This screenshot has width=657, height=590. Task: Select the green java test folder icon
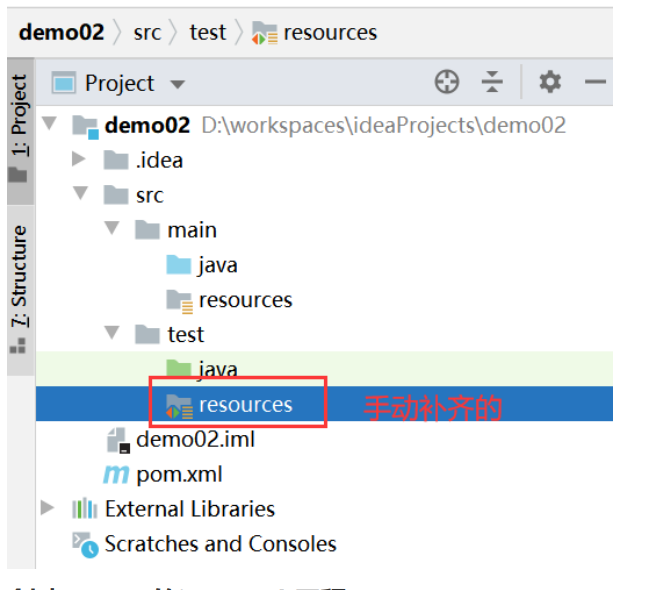pos(178,367)
